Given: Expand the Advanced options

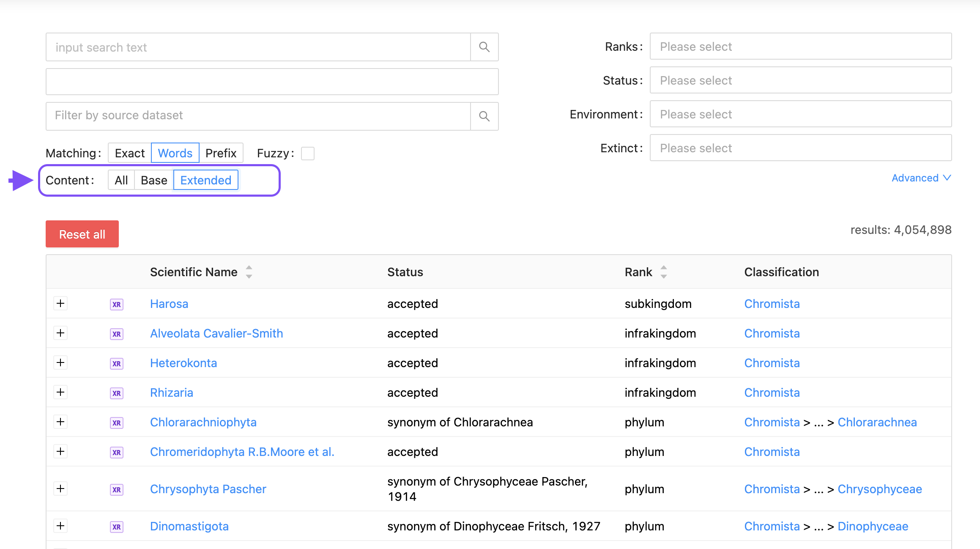Looking at the screenshot, I should point(921,178).
